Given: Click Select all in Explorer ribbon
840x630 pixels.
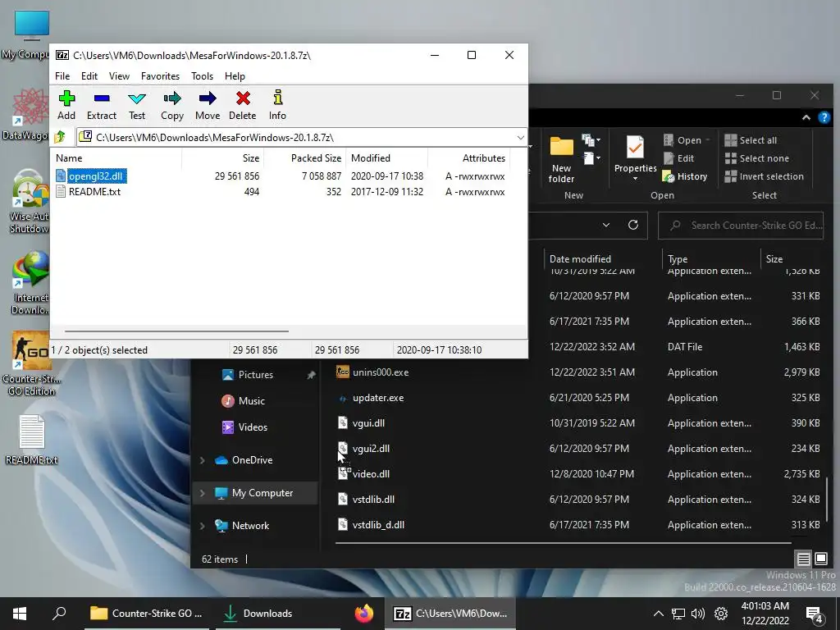Looking at the screenshot, I should 751,140.
